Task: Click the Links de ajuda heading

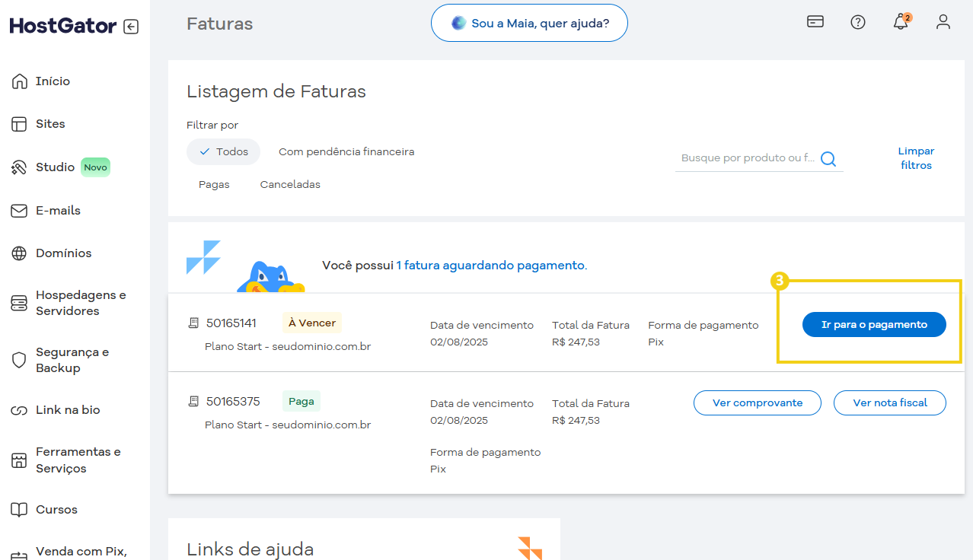Action: click(x=250, y=549)
